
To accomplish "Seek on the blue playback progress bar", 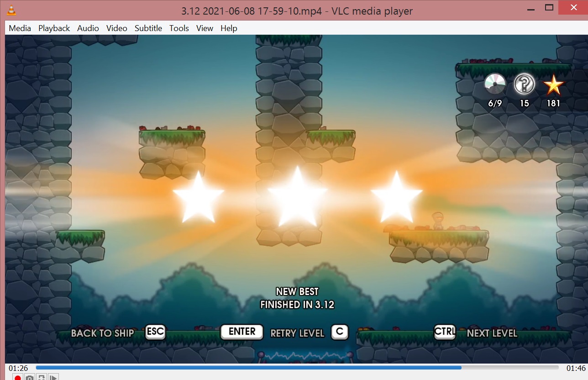I will [297, 367].
